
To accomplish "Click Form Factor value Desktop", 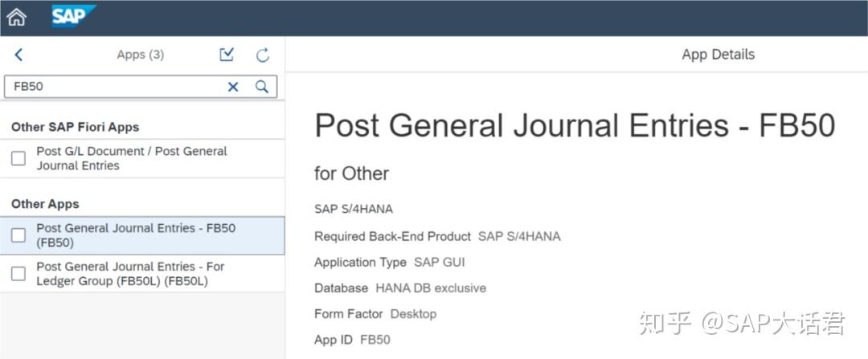I will click(x=414, y=314).
